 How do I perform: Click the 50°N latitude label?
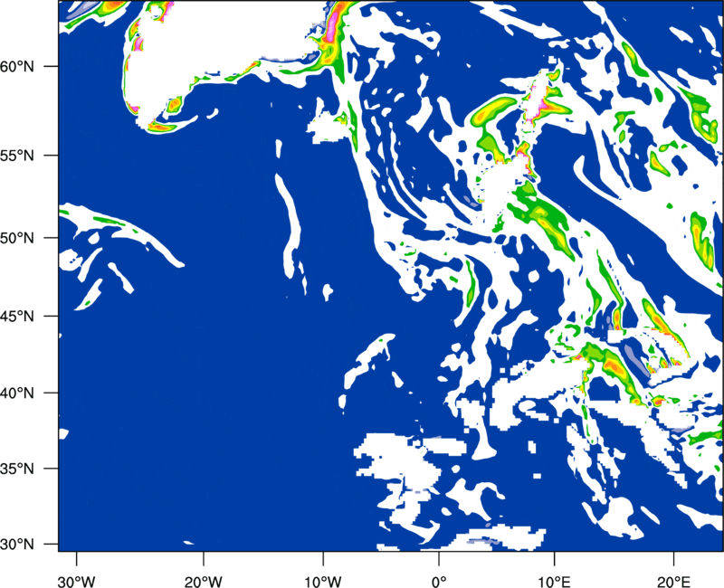pos(17,238)
